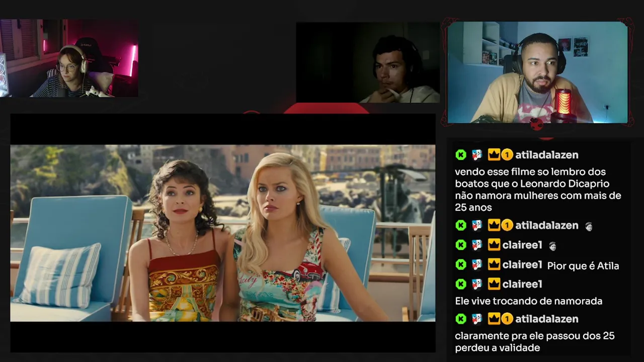The height and width of the screenshot is (362, 644).
Task: Click the movie video showing two women
Action: 223,233
